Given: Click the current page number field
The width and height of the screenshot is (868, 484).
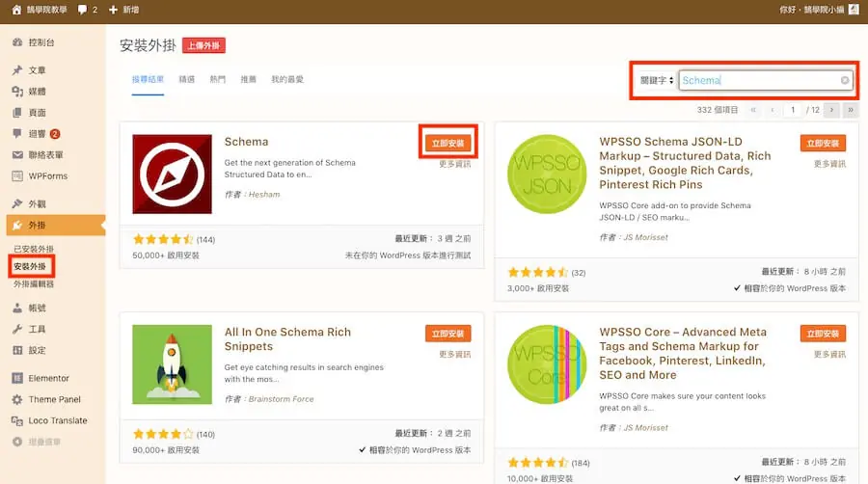Looking at the screenshot, I should (793, 110).
